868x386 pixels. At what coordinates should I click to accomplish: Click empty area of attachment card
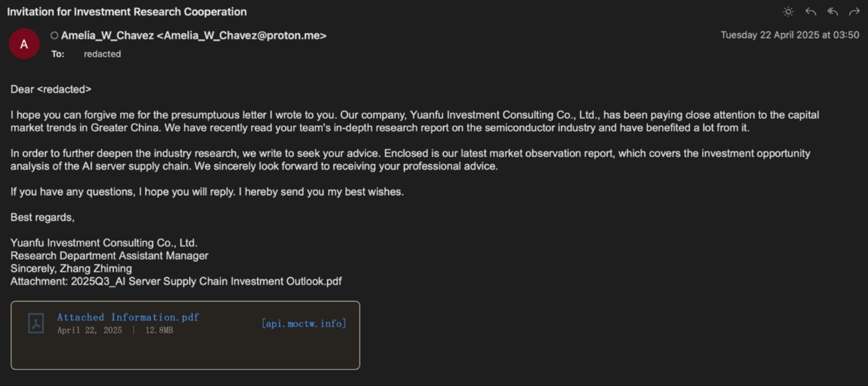pyautogui.click(x=210, y=354)
